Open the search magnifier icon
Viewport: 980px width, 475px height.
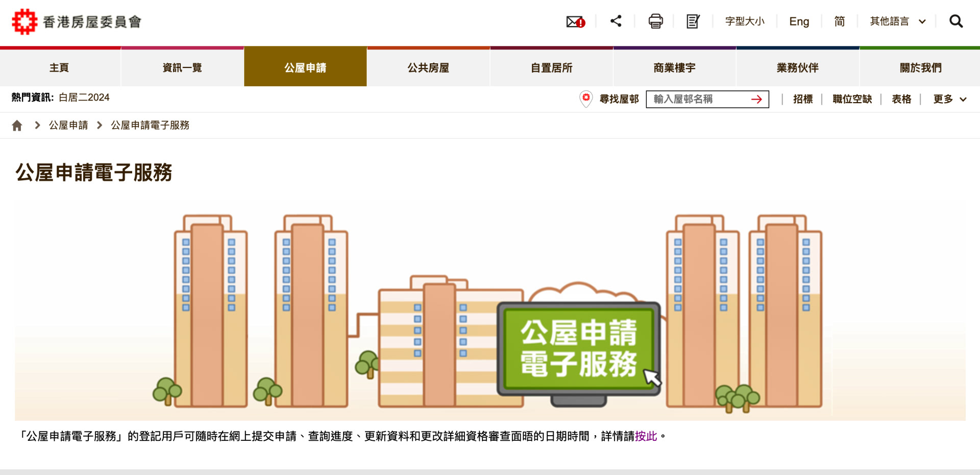[x=956, y=21]
